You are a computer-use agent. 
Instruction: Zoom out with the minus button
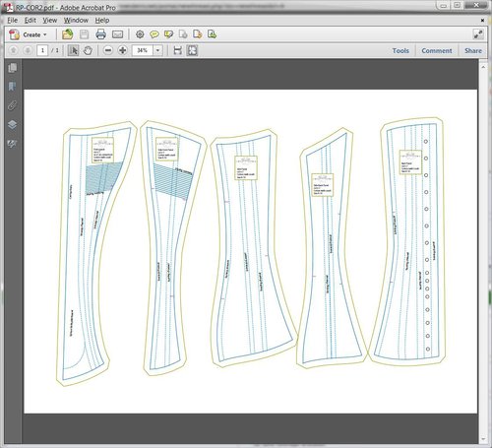(108, 50)
